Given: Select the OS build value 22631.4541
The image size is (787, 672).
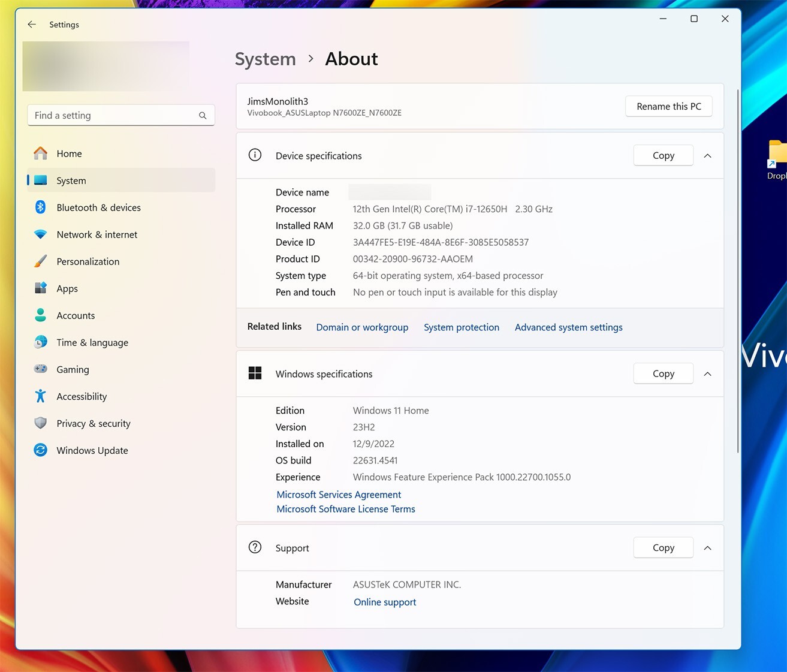Looking at the screenshot, I should tap(375, 460).
